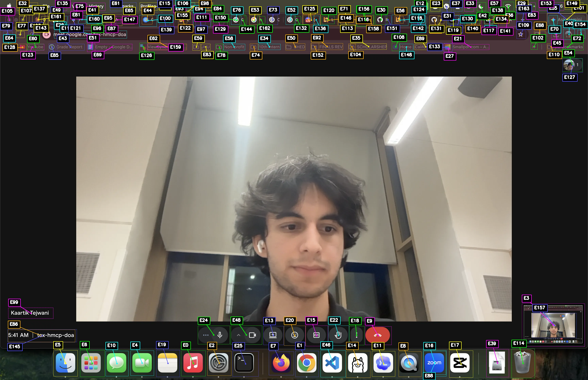Turn off the camera
This screenshot has width=588, height=380.
point(252,335)
